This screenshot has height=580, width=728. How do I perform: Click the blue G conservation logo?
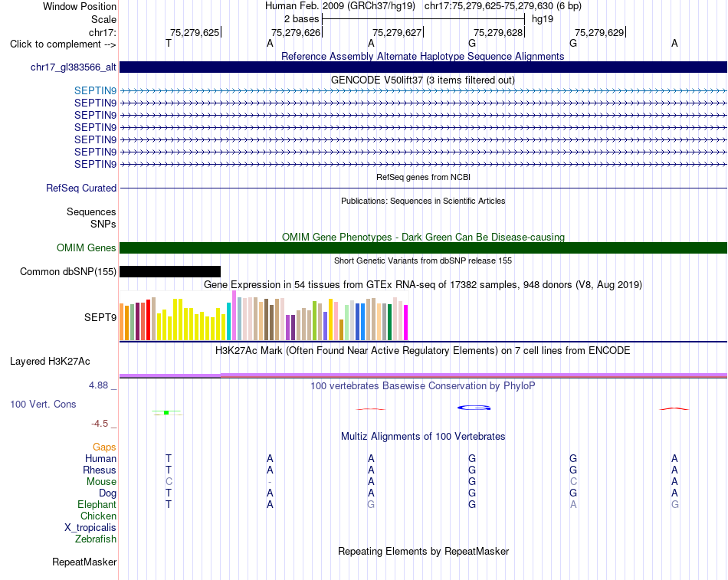pos(474,408)
